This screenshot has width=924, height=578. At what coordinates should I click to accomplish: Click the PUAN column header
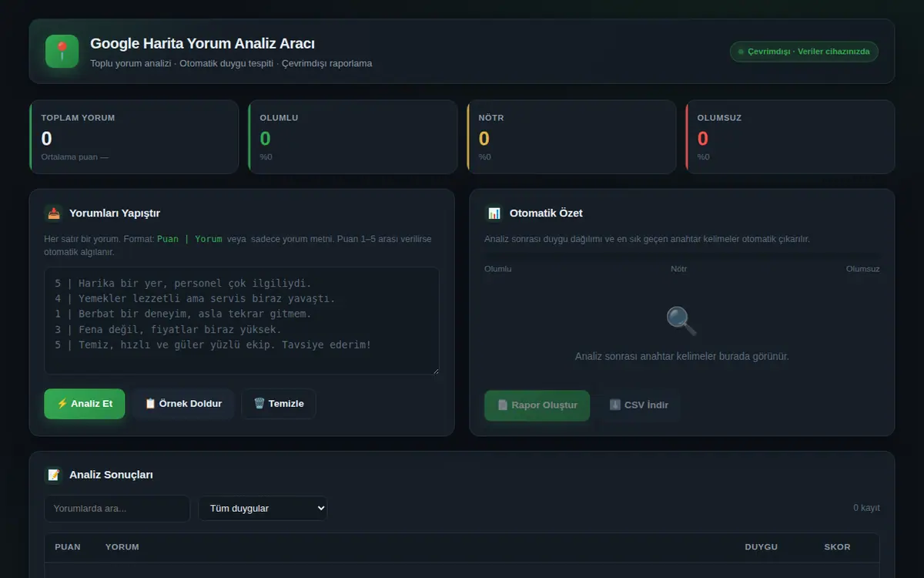coord(68,547)
